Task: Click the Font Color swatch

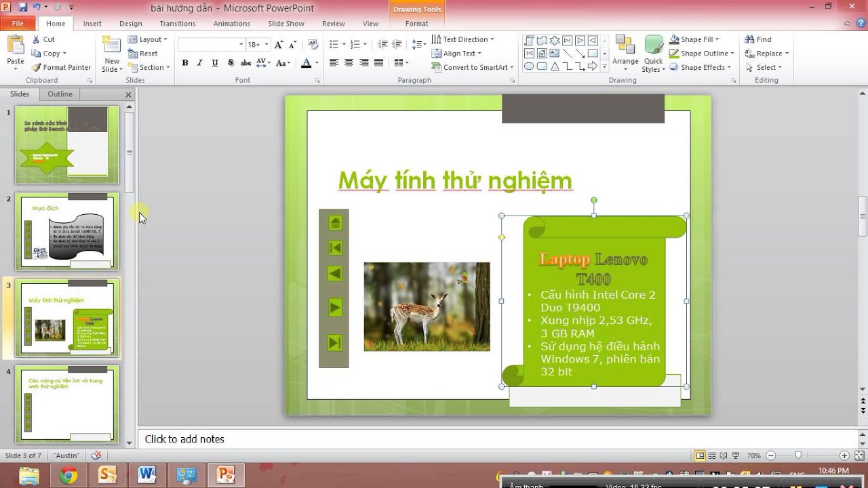Action: (x=306, y=63)
